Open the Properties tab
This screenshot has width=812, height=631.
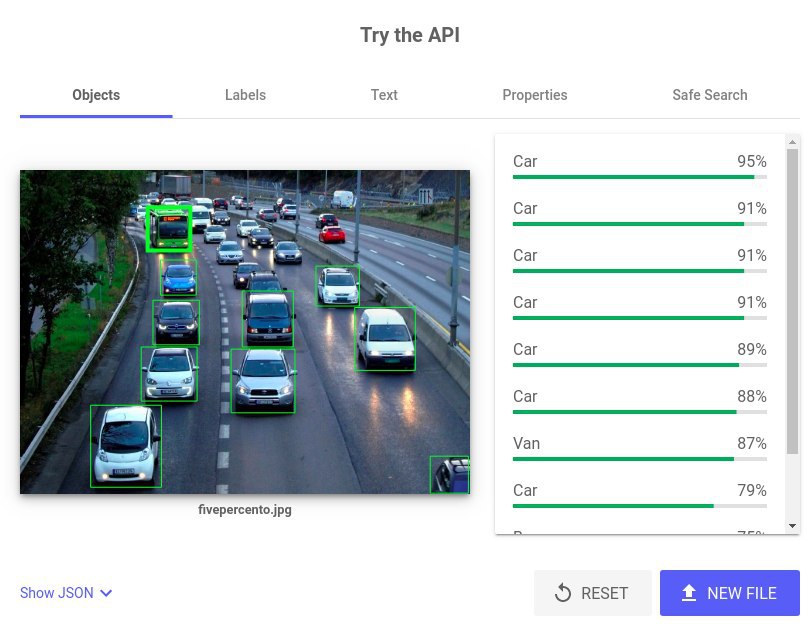tap(534, 95)
